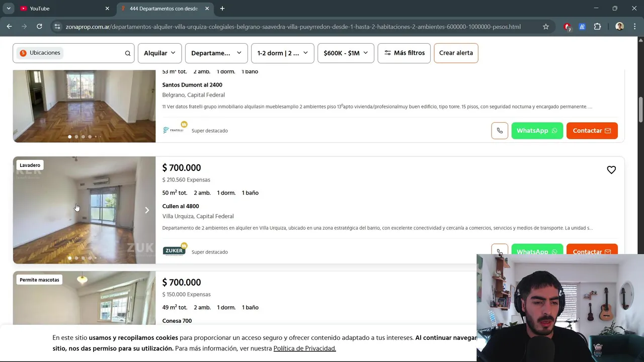
Task: Bookmark this page with star icon
Action: point(546,27)
